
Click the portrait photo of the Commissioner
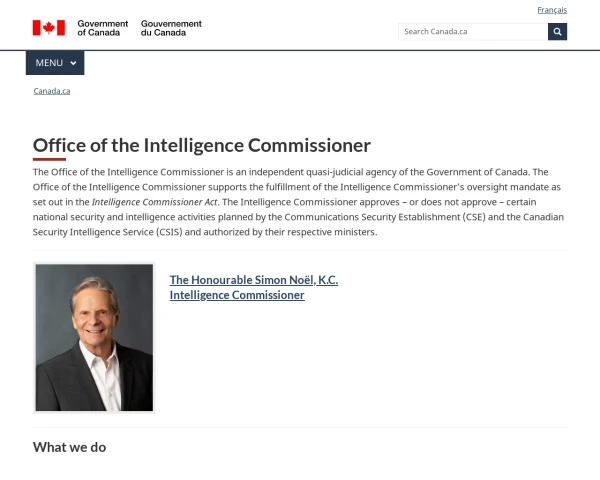tap(94, 338)
